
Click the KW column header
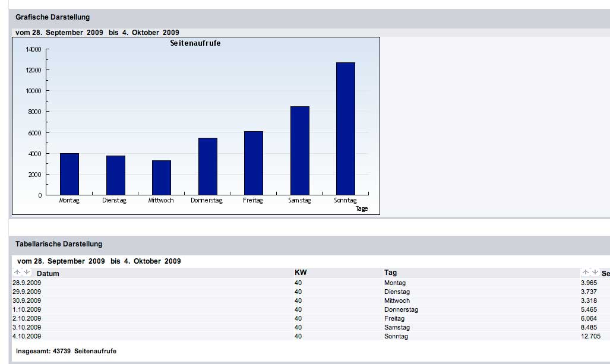click(x=301, y=273)
